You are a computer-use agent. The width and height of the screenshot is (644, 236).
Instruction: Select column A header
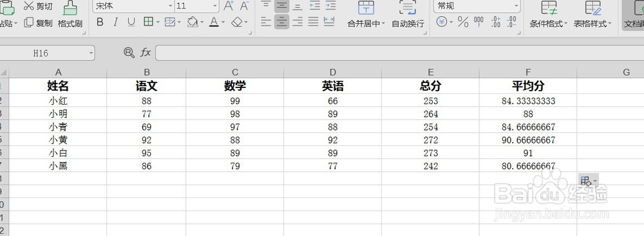coord(59,72)
